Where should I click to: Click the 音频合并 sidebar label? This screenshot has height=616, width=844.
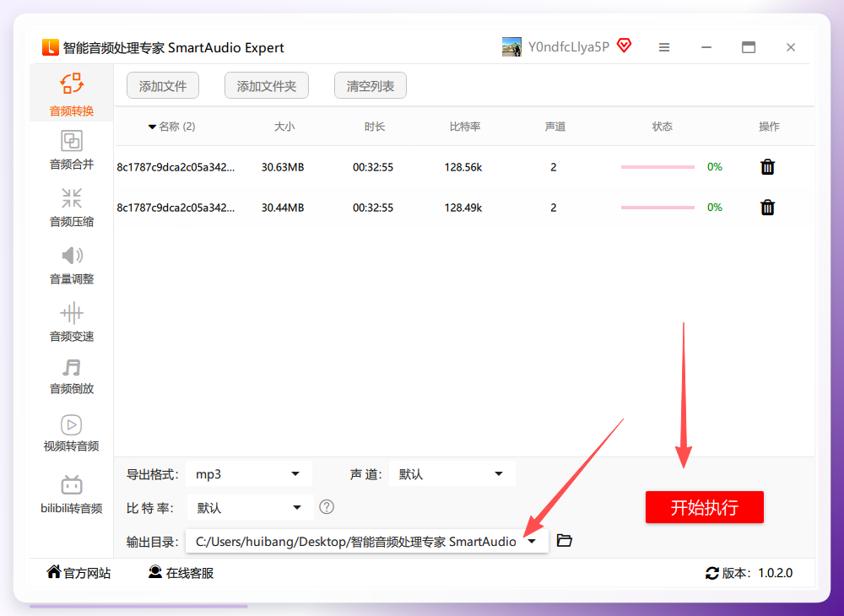pyautogui.click(x=72, y=164)
